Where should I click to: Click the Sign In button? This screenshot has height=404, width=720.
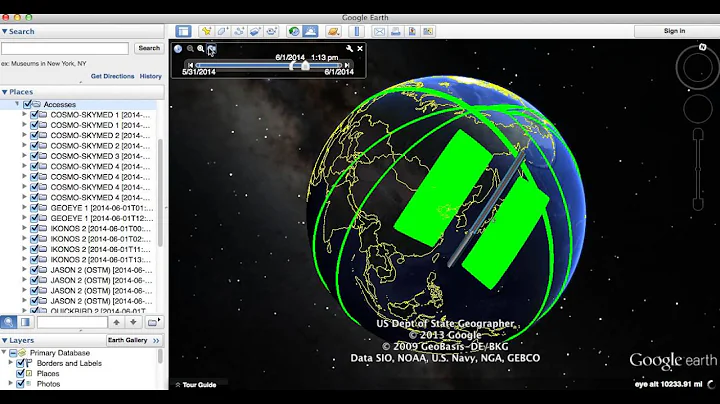pos(674,31)
